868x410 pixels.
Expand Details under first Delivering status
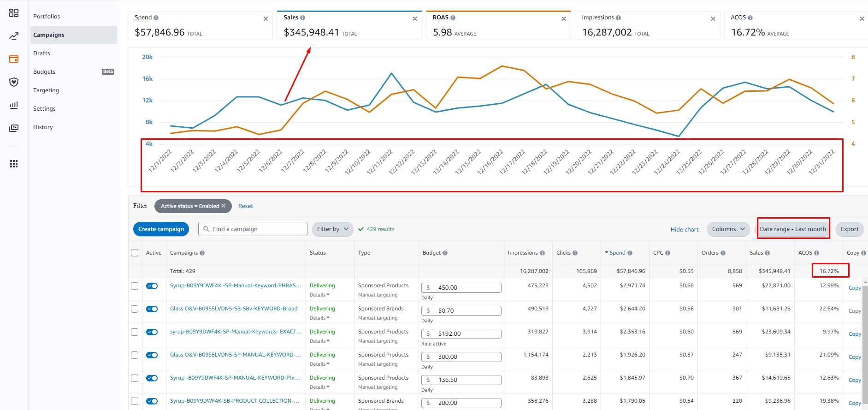click(319, 295)
